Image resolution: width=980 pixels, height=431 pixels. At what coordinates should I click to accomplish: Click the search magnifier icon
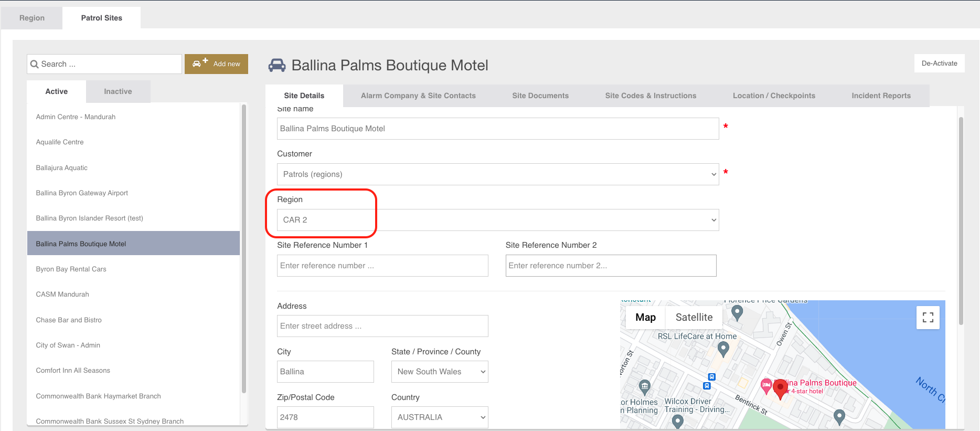point(35,64)
